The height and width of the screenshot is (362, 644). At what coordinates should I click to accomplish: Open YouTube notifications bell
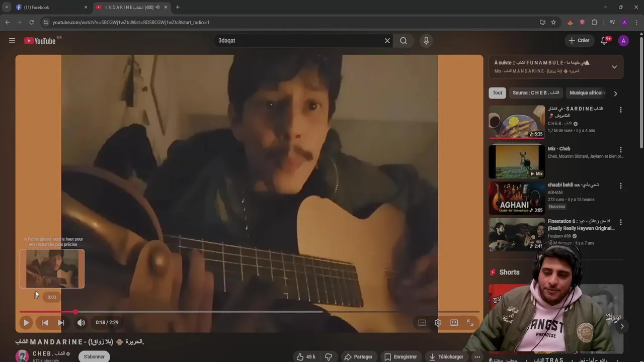click(604, 41)
